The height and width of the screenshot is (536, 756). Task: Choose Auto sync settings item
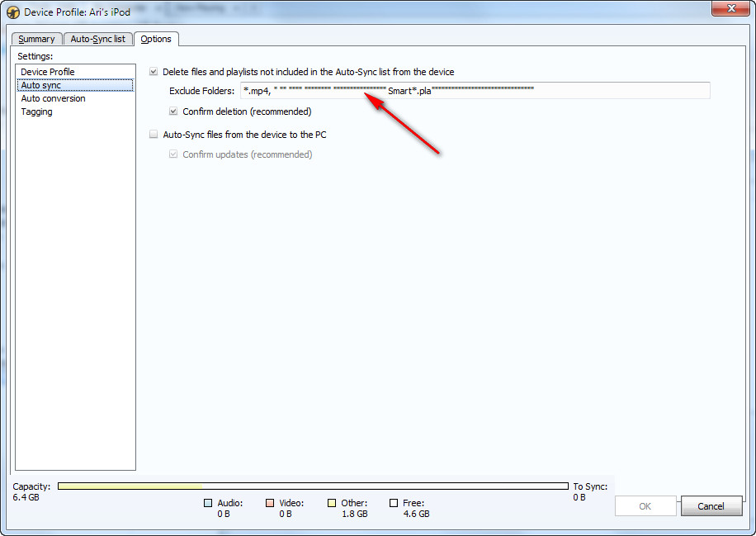(x=41, y=85)
